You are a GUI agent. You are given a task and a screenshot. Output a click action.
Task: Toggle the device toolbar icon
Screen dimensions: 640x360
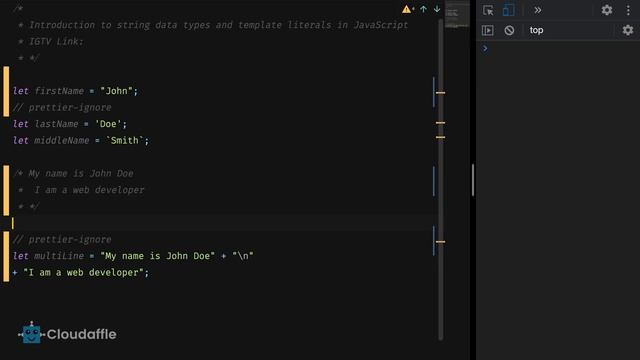[509, 10]
